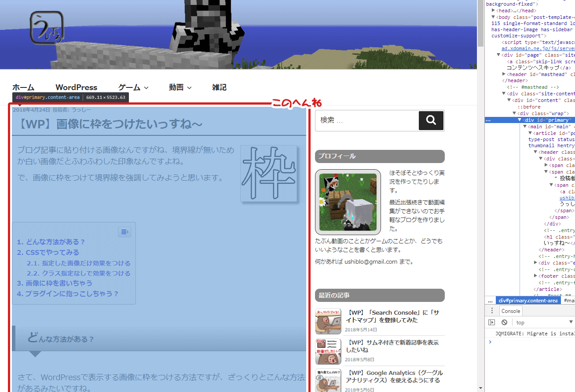The image size is (575, 392).
Task: Clear the console with block icon
Action: pos(504,322)
